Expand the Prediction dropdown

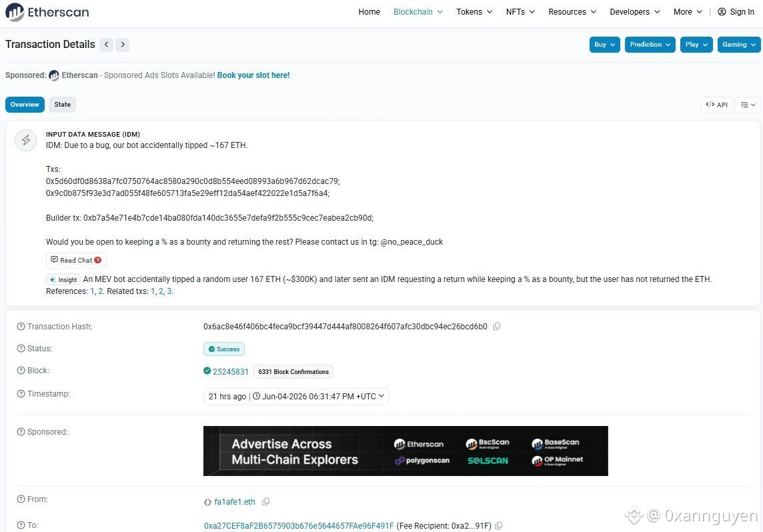(650, 45)
